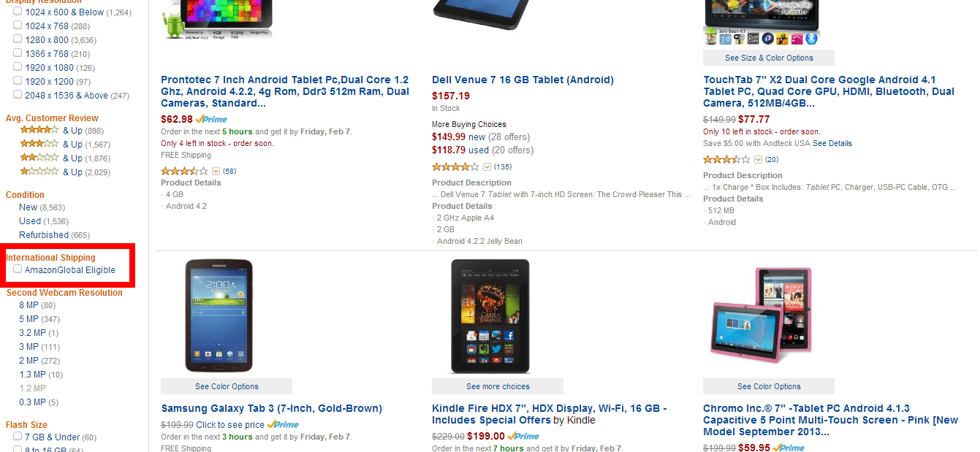Check the 2048 x 1536 & Above filter
980x452 pixels.
pos(16,95)
